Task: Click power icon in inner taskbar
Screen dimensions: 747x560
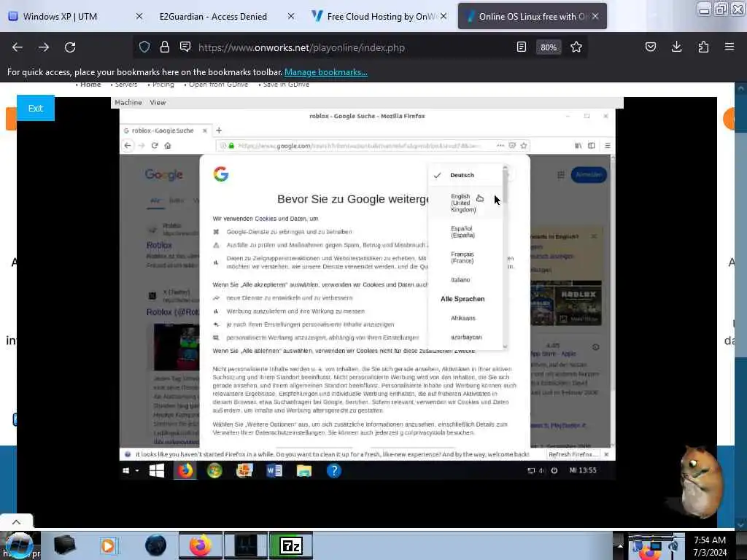Action: pos(554,470)
